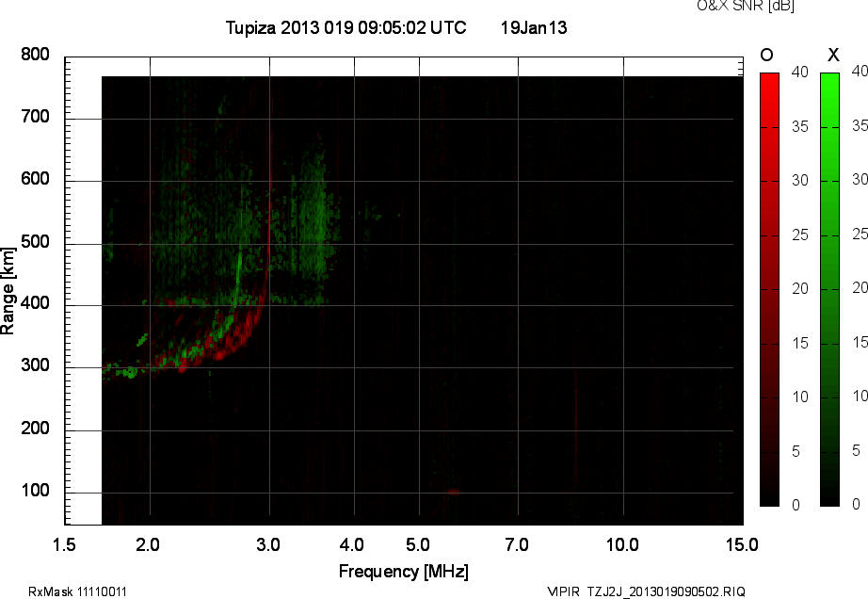868x599 pixels.
Task: Click the '300' tick on Range axis
Action: click(x=34, y=367)
